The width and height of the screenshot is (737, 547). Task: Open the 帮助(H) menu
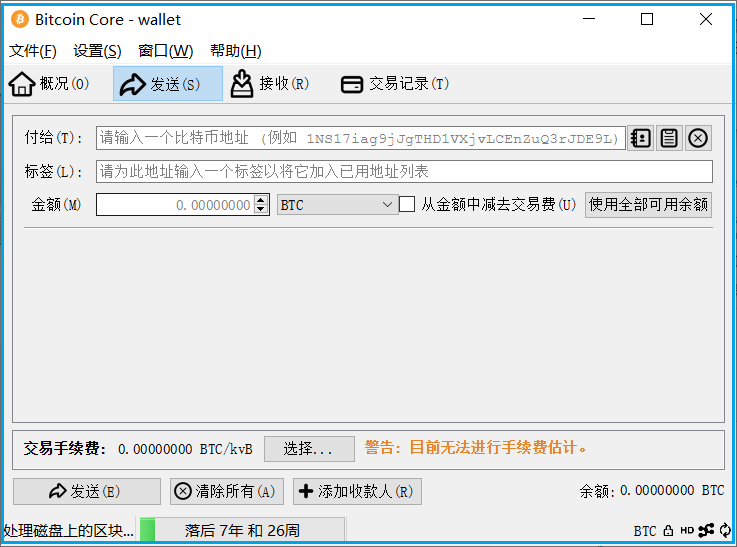click(235, 51)
